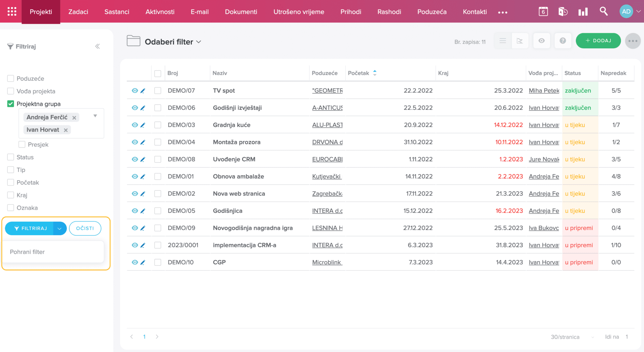Select the row checkbox for DEMO/08

158,159
